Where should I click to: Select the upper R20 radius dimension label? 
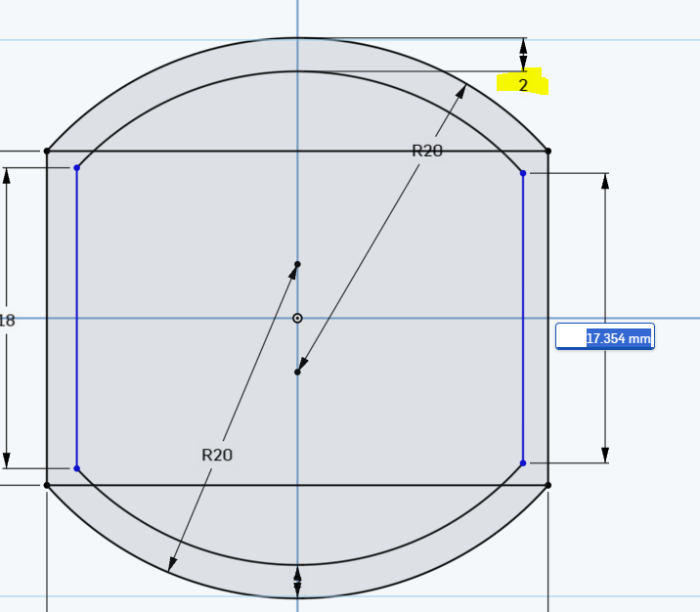click(x=427, y=151)
